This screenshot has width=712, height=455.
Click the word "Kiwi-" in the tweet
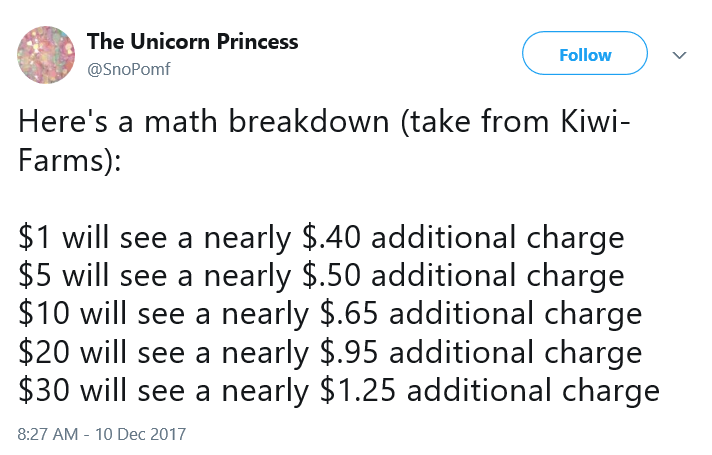(x=595, y=121)
